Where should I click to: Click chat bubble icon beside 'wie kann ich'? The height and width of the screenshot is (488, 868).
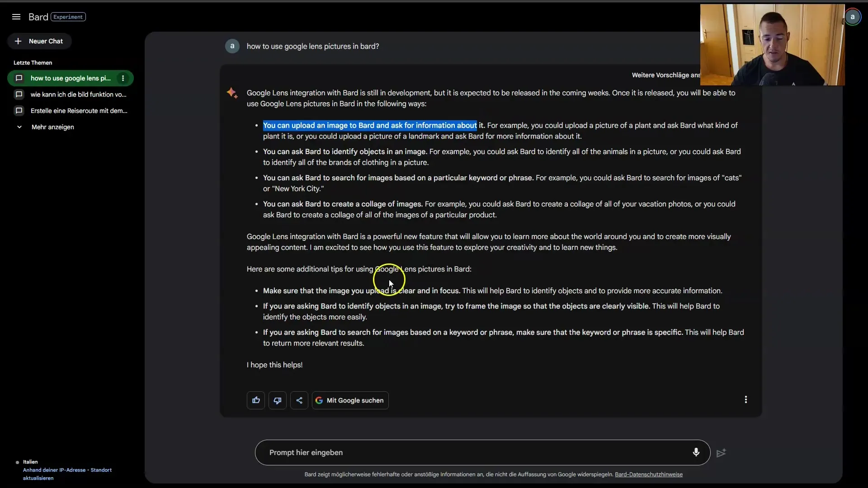point(19,94)
